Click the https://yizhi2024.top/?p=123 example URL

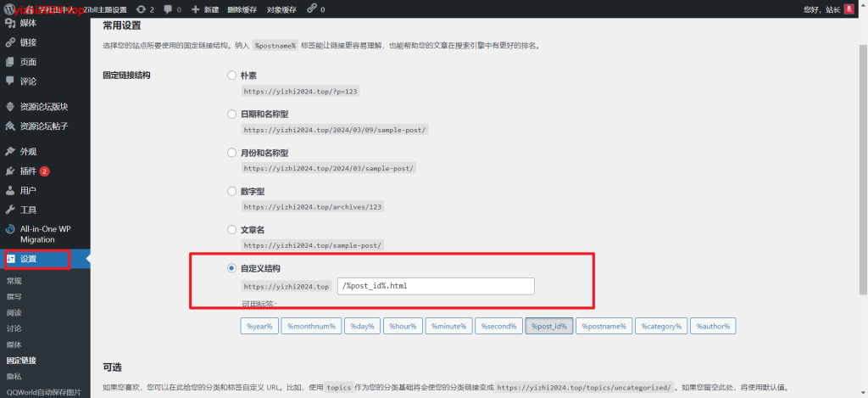301,92
